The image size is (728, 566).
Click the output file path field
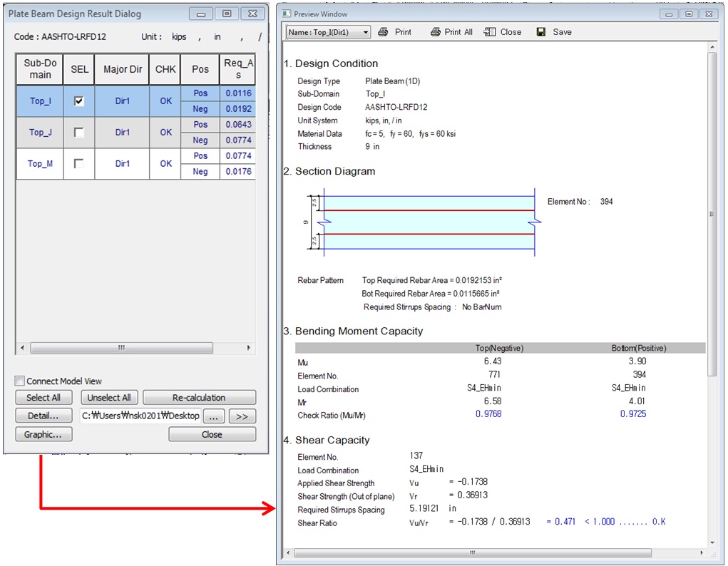[x=140, y=416]
